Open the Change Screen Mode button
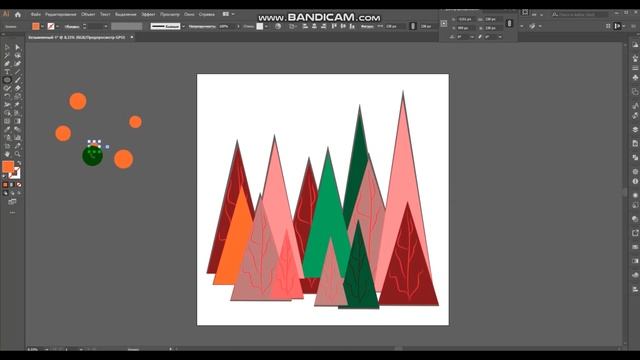 click(x=12, y=202)
